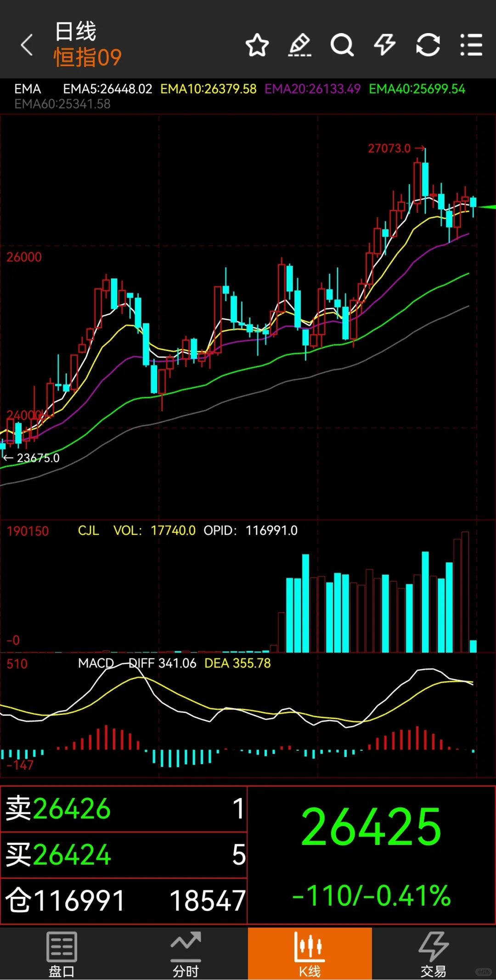Refresh the chart with the reload icon
The height and width of the screenshot is (980, 496).
pos(428,45)
